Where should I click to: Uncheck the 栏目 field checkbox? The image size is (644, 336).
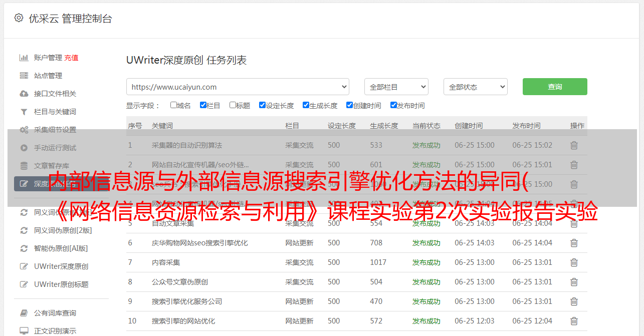pyautogui.click(x=203, y=105)
